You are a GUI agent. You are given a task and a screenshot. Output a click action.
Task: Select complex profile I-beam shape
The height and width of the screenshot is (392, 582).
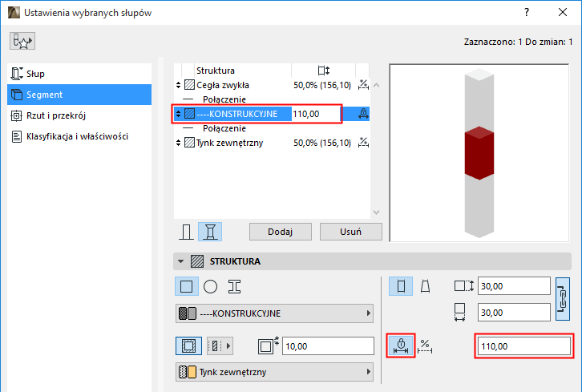point(234,286)
